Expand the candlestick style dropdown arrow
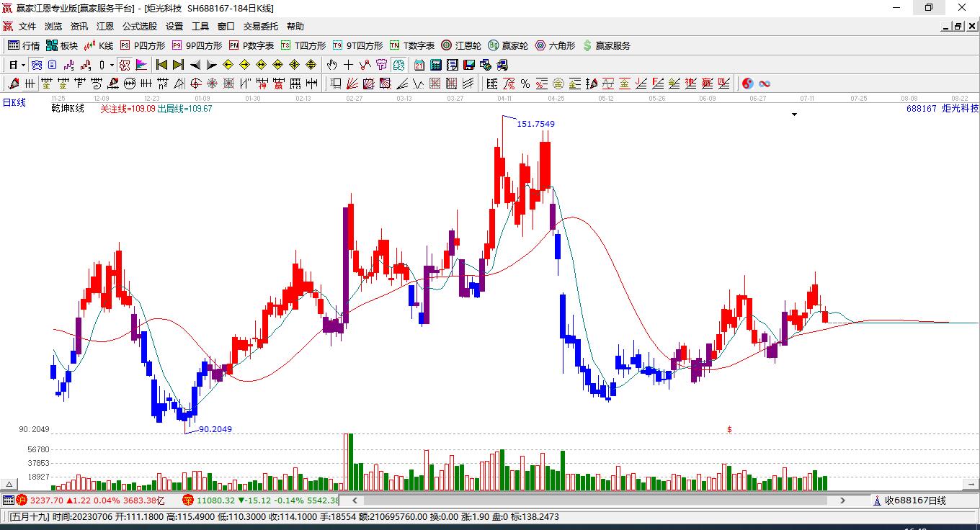This screenshot has width=980, height=530. pyautogui.click(x=112, y=65)
